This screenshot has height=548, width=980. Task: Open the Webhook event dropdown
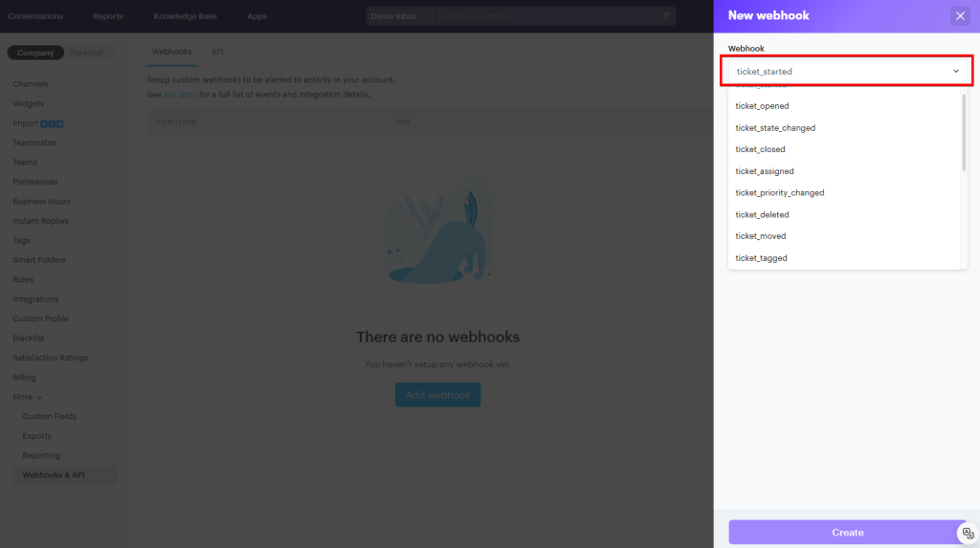tap(847, 72)
